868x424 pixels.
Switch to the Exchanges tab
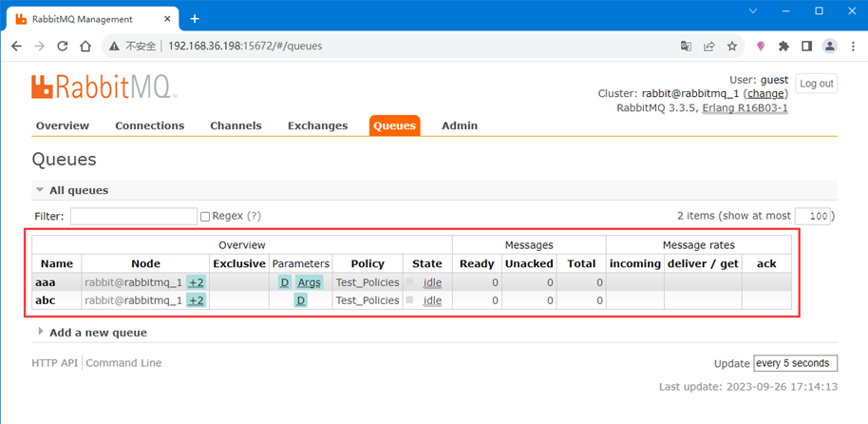318,125
